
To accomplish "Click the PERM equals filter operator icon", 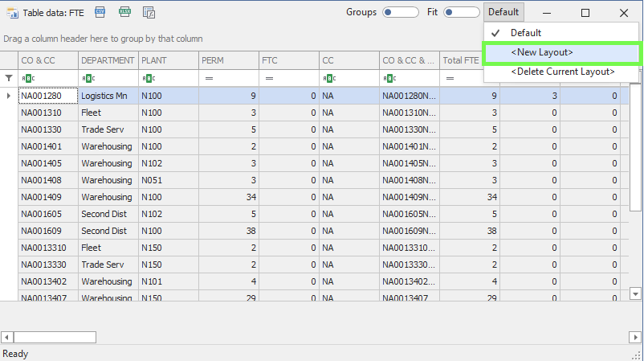I will click(x=209, y=78).
